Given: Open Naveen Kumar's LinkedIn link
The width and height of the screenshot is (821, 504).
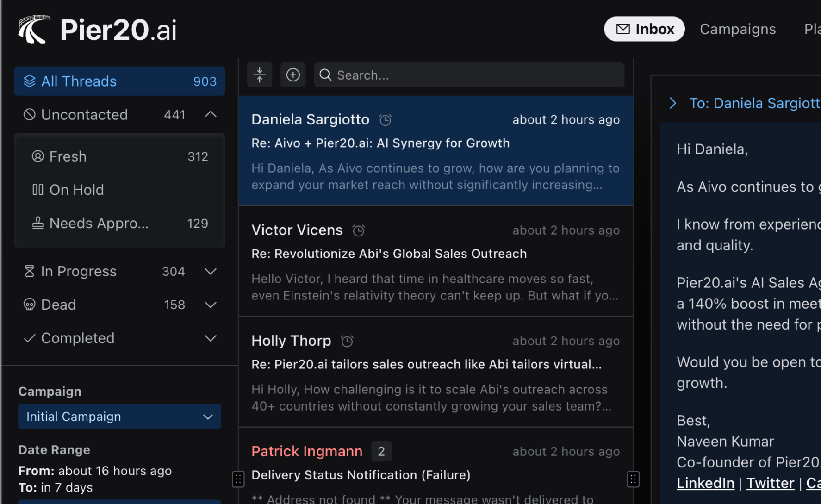Looking at the screenshot, I should tap(705, 483).
